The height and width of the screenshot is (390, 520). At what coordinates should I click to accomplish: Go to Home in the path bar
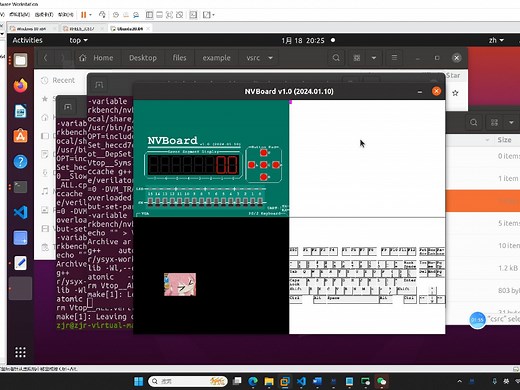[x=96, y=58]
